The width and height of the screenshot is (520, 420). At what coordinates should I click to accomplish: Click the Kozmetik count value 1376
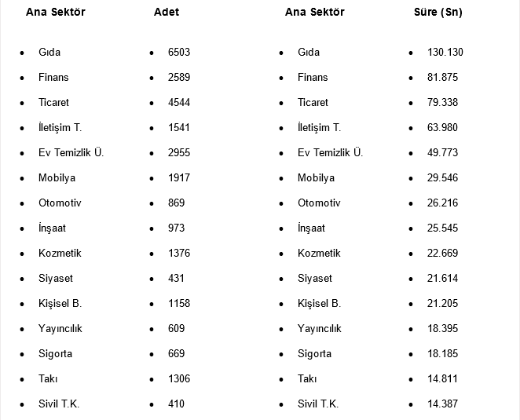pyautogui.click(x=179, y=254)
